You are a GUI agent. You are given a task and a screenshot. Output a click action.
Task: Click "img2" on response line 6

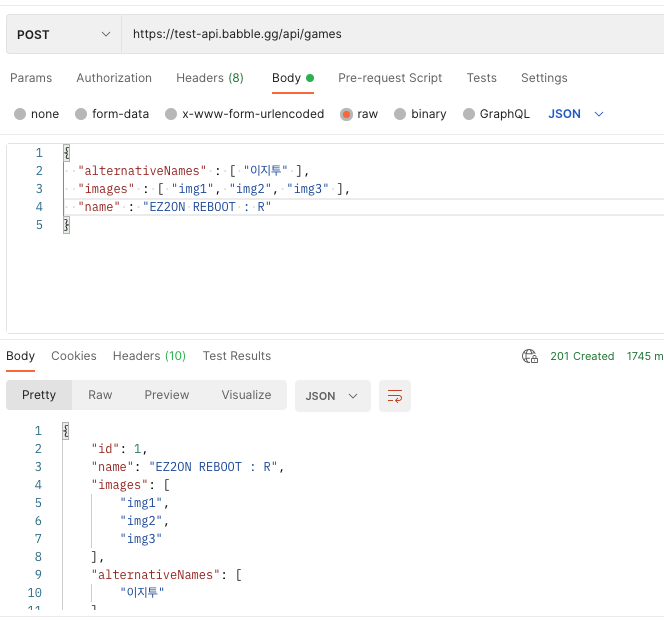click(x=141, y=521)
